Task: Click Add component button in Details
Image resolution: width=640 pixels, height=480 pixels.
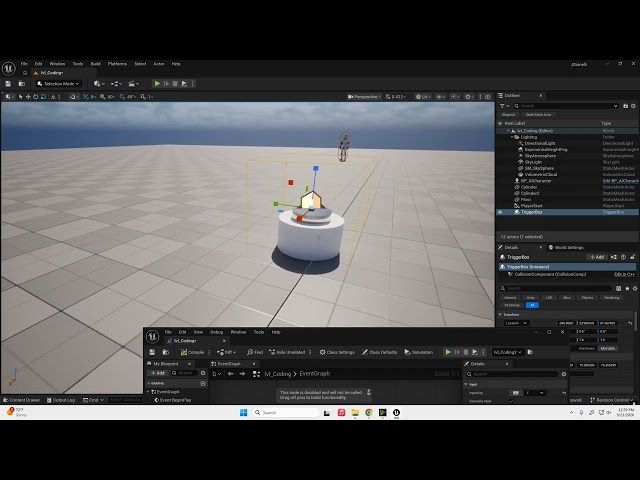Action: tap(596, 257)
